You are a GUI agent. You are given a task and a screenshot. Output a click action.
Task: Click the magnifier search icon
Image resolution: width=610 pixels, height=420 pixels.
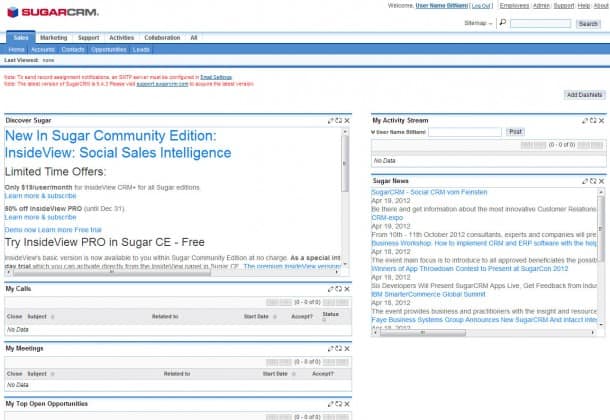(503, 23)
